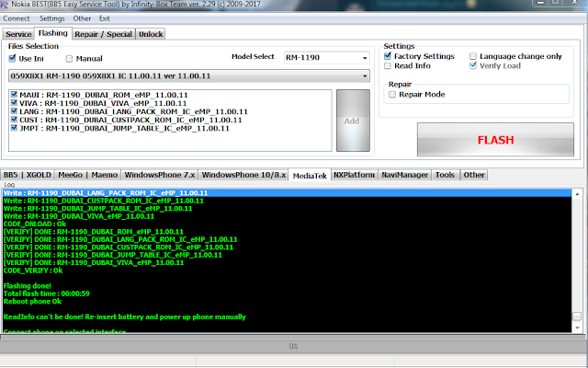
Task: Uncheck the LANG pack file checkbox
Action: (x=15, y=111)
